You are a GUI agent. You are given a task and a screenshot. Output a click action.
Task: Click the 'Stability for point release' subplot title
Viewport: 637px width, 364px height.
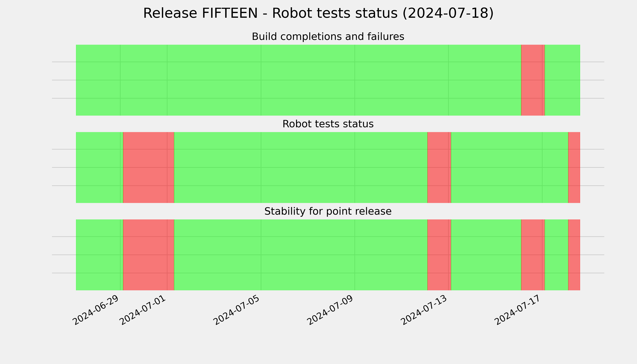click(328, 211)
